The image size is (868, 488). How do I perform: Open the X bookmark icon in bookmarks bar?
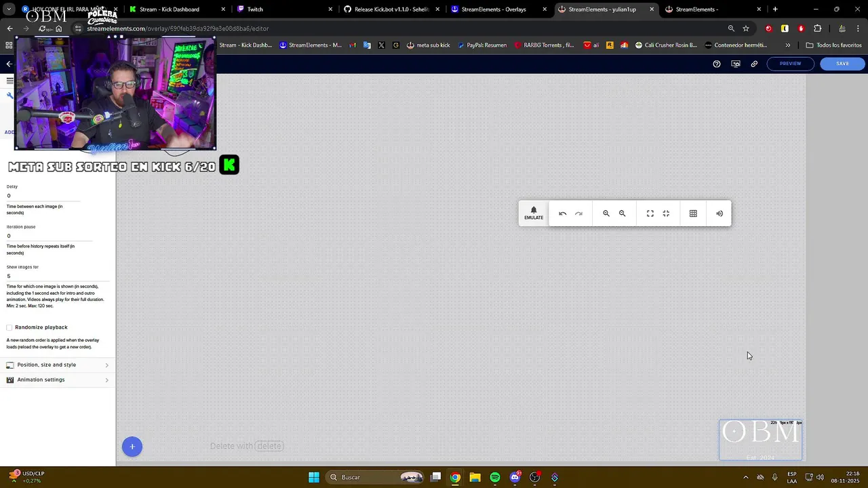381,45
